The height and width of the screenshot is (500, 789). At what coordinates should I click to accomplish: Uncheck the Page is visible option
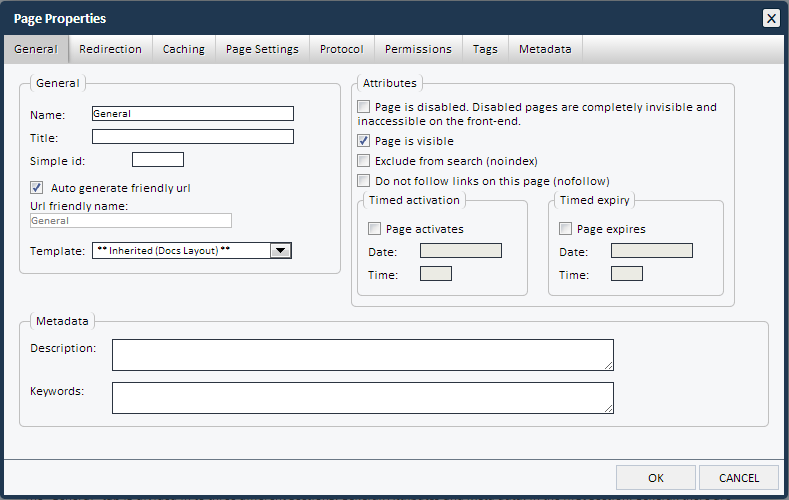pos(364,141)
